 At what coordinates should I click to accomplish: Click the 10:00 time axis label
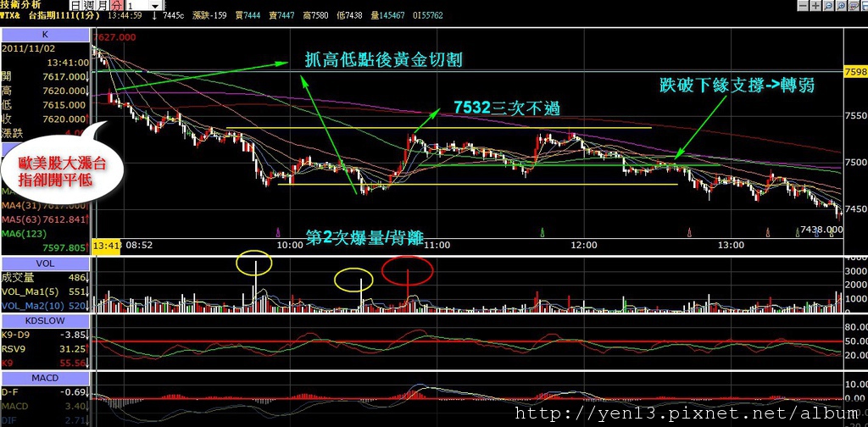[290, 245]
